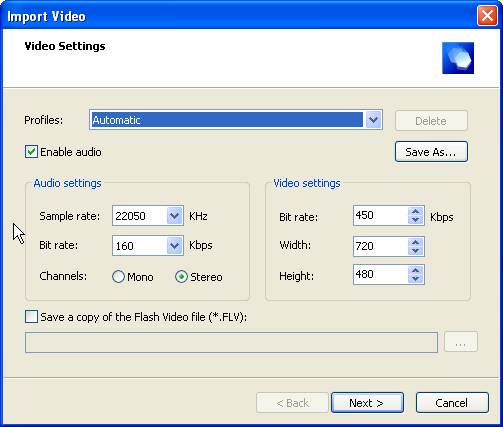Uncheck the Enable audio checkbox
The height and width of the screenshot is (427, 503).
(31, 152)
